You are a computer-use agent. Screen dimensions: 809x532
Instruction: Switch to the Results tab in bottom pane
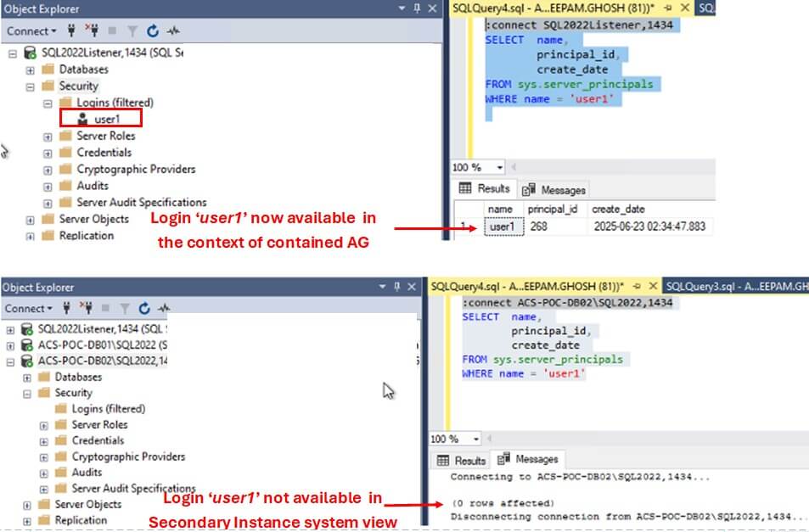click(x=462, y=461)
